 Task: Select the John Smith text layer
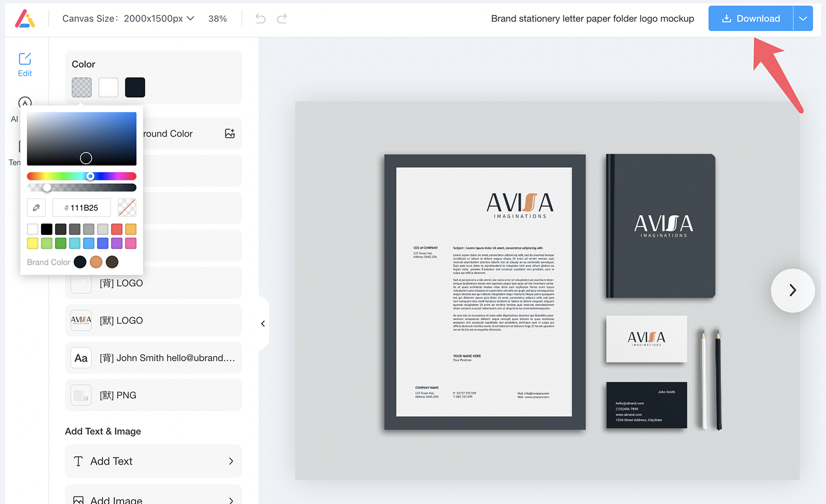coord(153,358)
